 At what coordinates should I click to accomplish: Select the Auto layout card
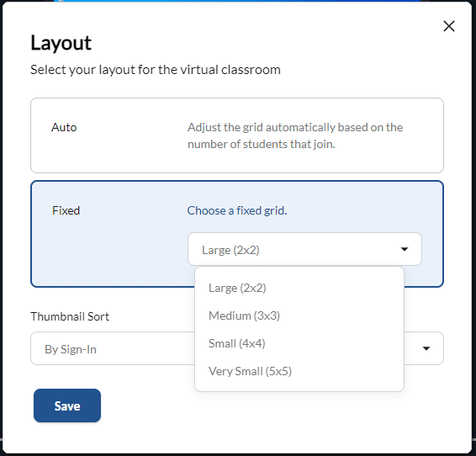237,135
